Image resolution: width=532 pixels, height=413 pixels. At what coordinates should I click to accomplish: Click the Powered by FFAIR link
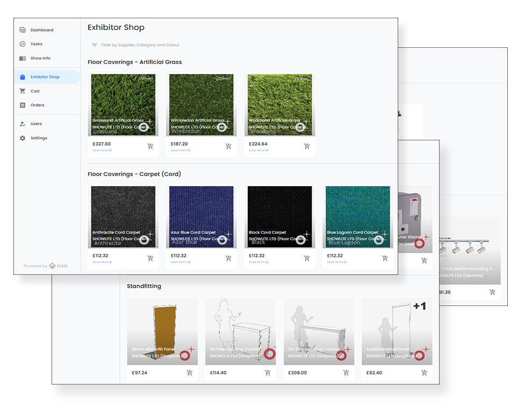(x=47, y=266)
